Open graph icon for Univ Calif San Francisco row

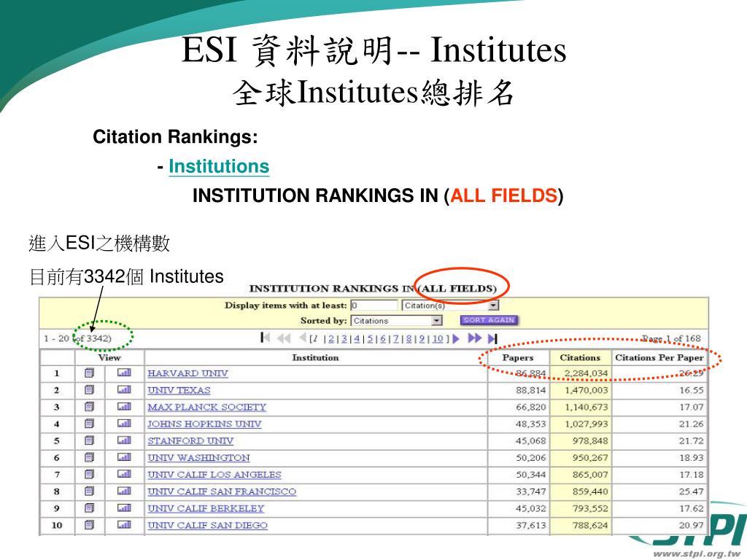click(124, 491)
